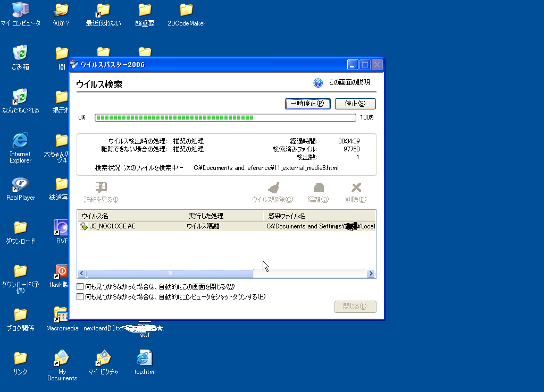Select the 鉄道写 folder icon
Screen dimensions: 544x392
click(62, 184)
